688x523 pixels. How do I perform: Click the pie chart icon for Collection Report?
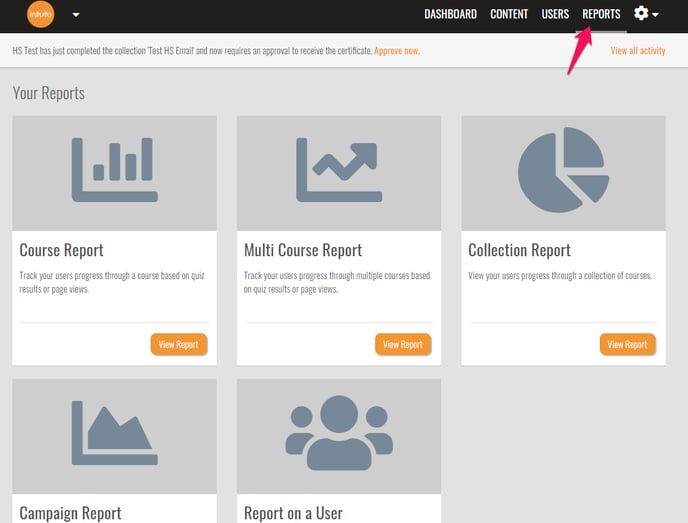(x=563, y=170)
